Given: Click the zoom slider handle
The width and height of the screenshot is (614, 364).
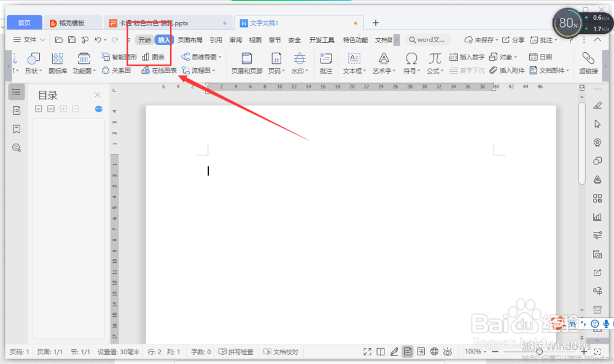Looking at the screenshot, I should click(x=539, y=352).
